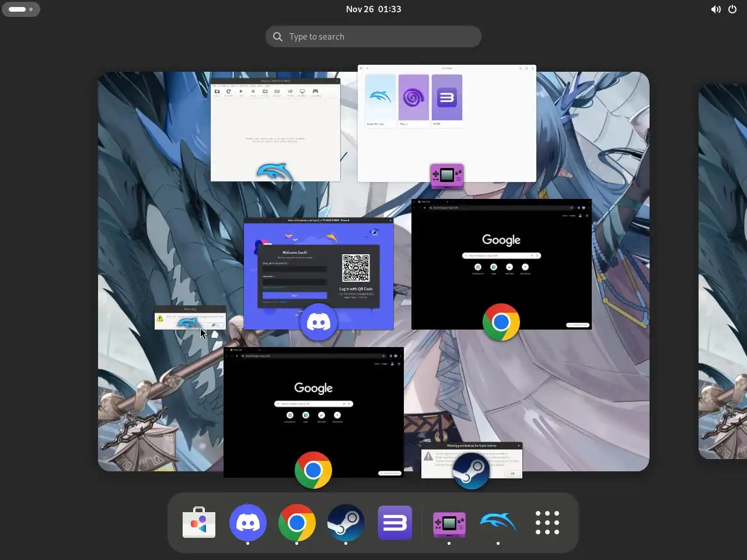The width and height of the screenshot is (747, 560).
Task: Click OK in Steam missing permissions dialog
Action: (512, 473)
